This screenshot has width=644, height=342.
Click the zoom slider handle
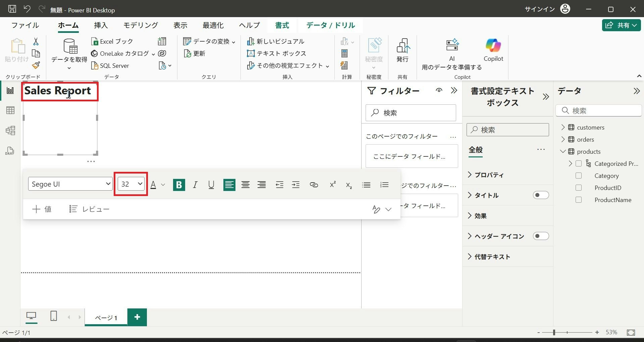point(554,332)
